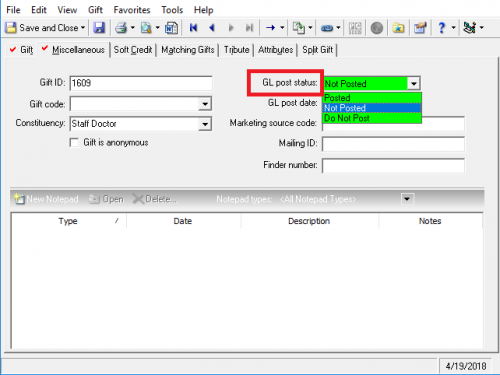Expand the Go To arrow dropdown
Viewport: 500px width, 375px height.
[282, 28]
